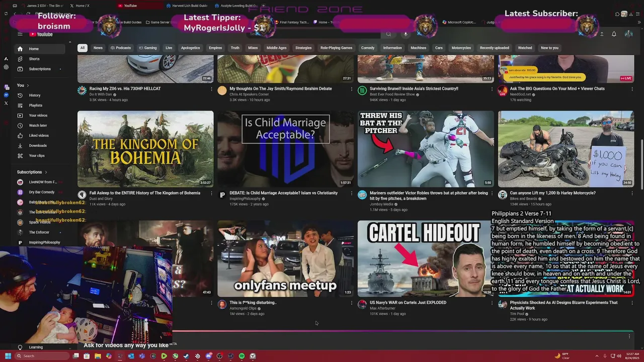Switch to the Home / X browser tab
The image size is (644, 362).
(x=91, y=6)
